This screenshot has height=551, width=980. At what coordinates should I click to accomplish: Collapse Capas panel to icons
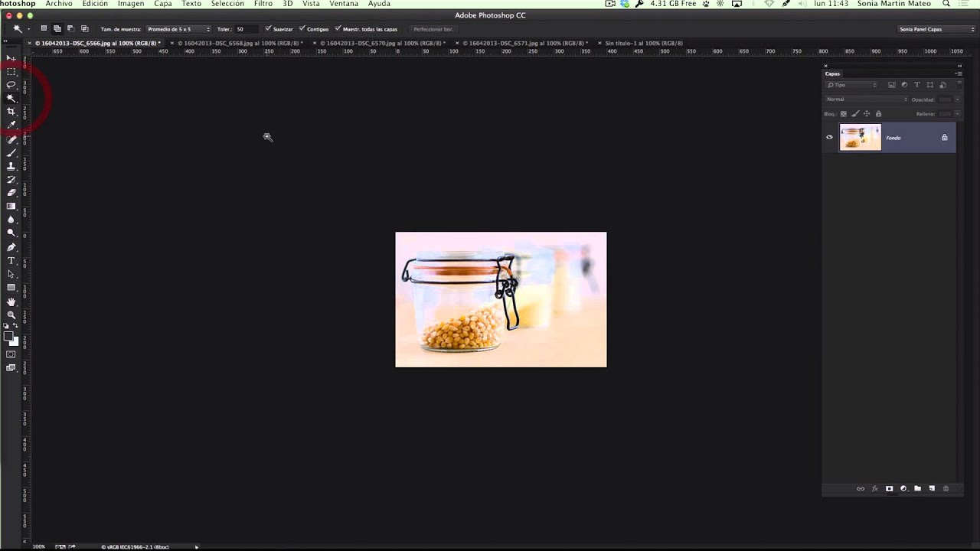coord(959,66)
